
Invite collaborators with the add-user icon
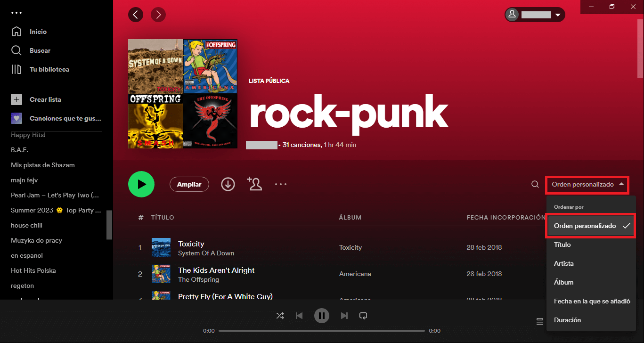tap(254, 184)
